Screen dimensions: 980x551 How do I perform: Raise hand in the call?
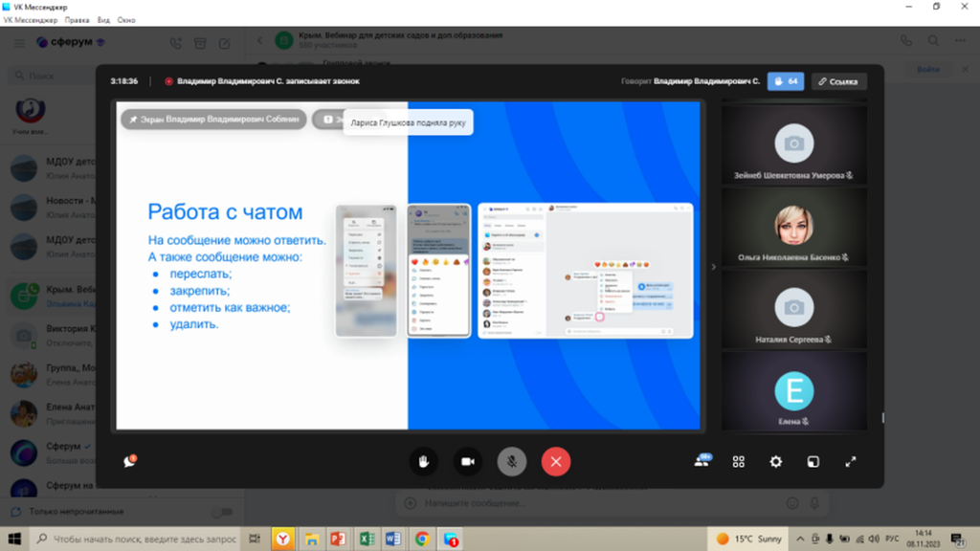(424, 461)
